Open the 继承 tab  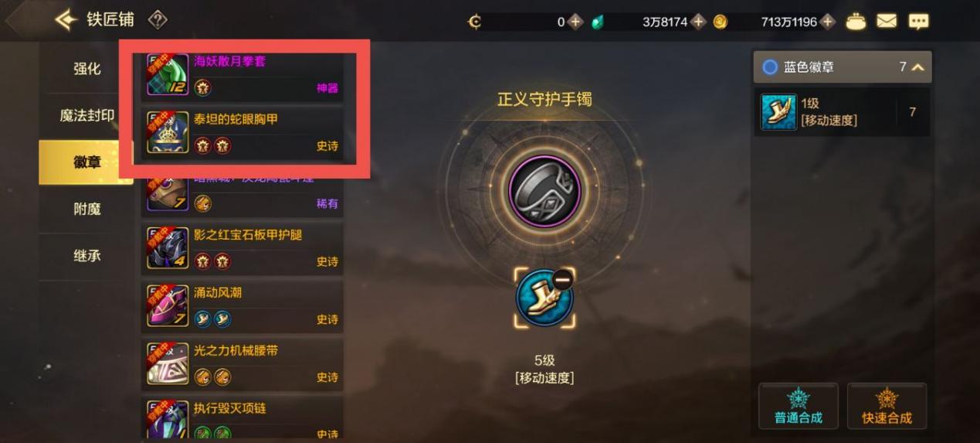pyautogui.click(x=86, y=255)
